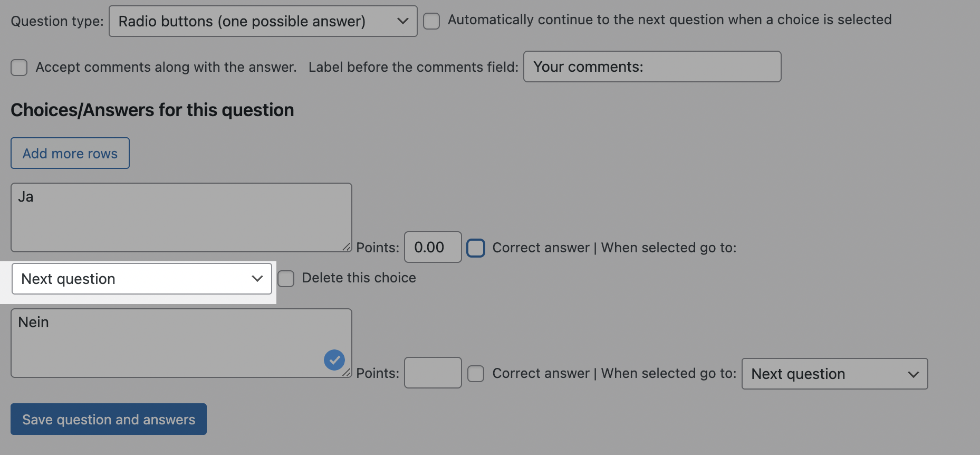Viewport: 980px width, 455px height.
Task: Enable automatically continue to next question
Action: click(431, 21)
